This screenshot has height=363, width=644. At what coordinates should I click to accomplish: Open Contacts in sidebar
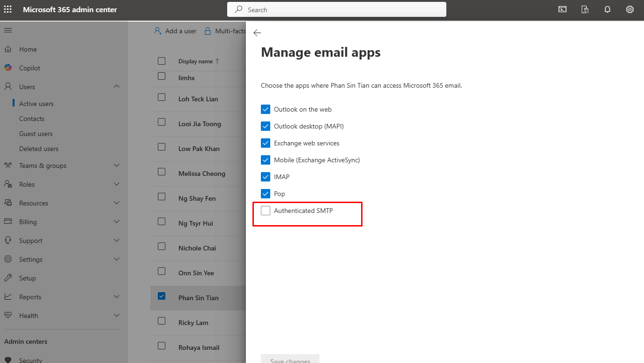32,119
